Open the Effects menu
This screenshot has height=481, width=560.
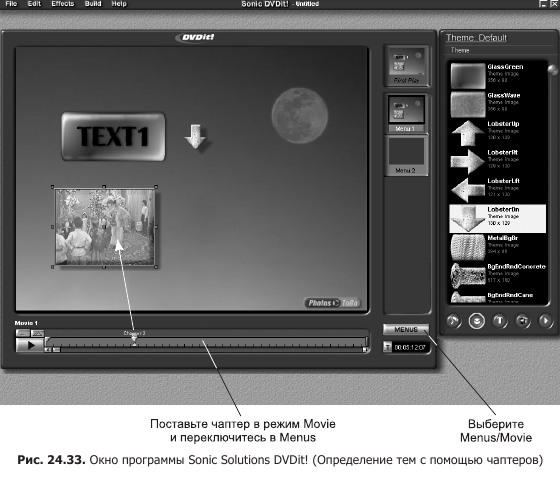pos(62,4)
